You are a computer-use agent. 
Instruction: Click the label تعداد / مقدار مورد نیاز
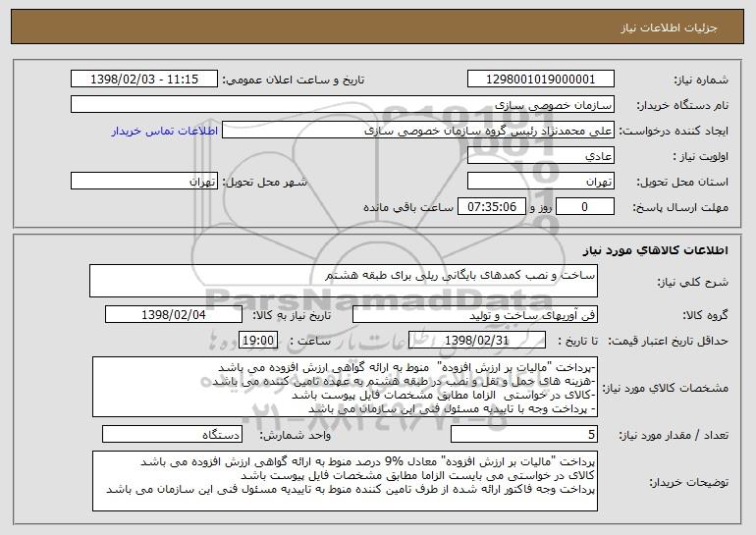pyautogui.click(x=674, y=435)
